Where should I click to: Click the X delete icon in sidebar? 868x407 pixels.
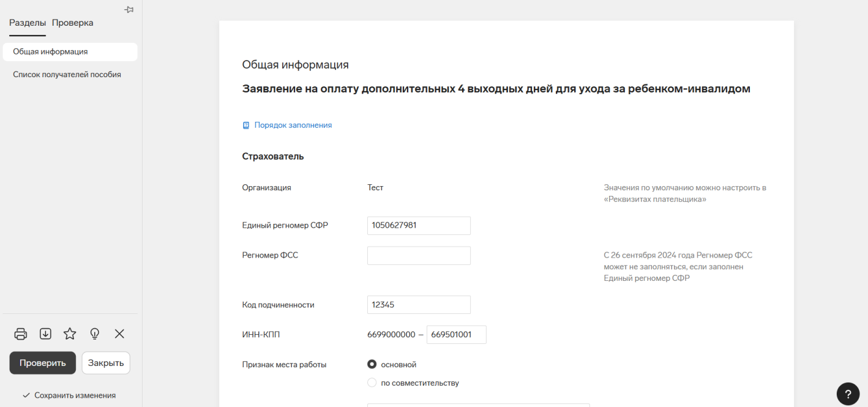(119, 334)
